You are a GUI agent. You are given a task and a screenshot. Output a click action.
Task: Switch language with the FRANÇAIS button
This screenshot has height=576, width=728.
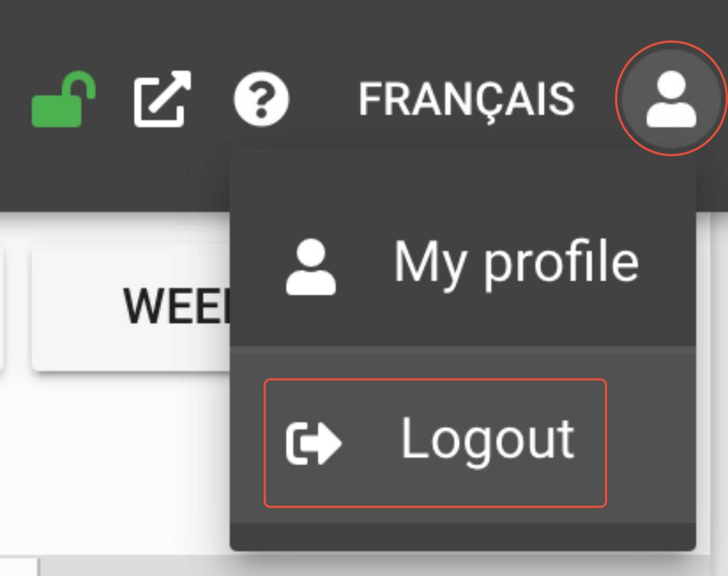click(467, 99)
